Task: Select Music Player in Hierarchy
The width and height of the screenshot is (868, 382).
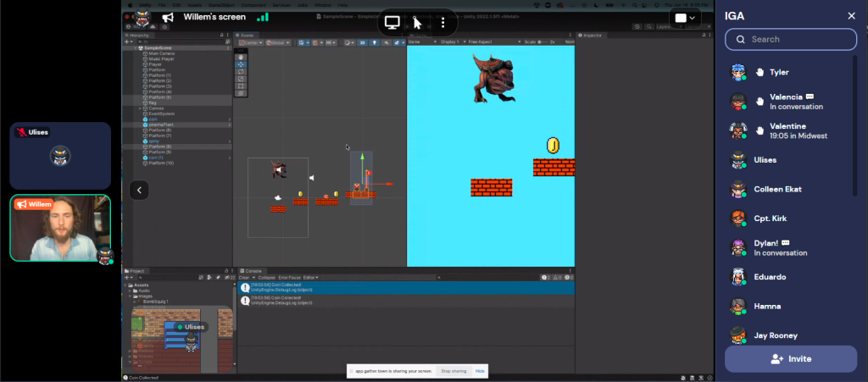Action: tap(162, 58)
